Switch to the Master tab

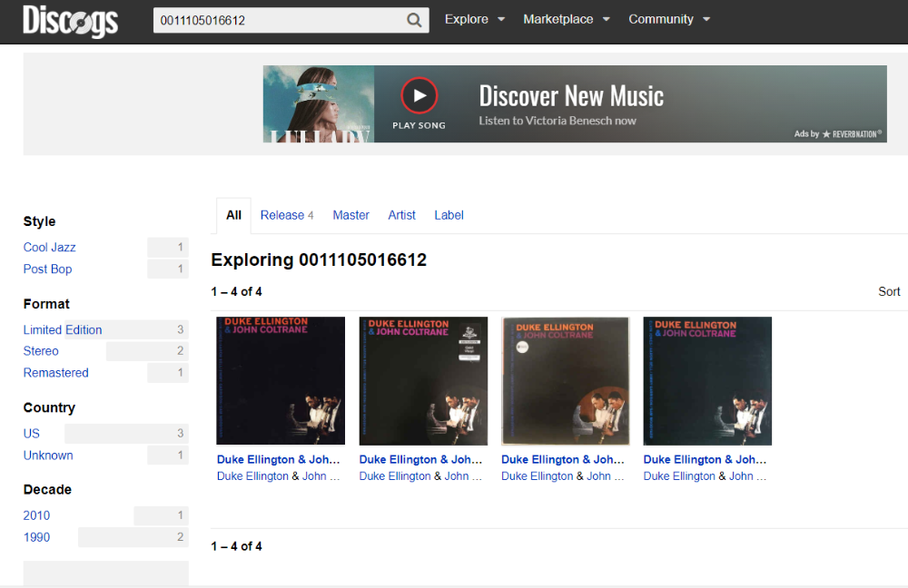350,215
